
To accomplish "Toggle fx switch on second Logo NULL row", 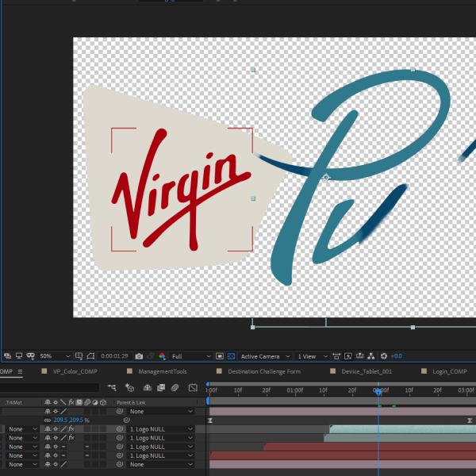I will [x=71, y=438].
